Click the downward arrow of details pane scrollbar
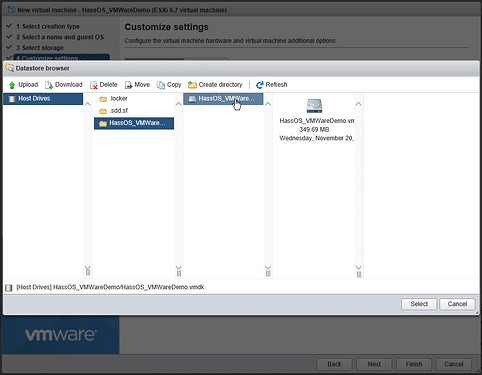This screenshot has width=482, height=375. [359, 268]
